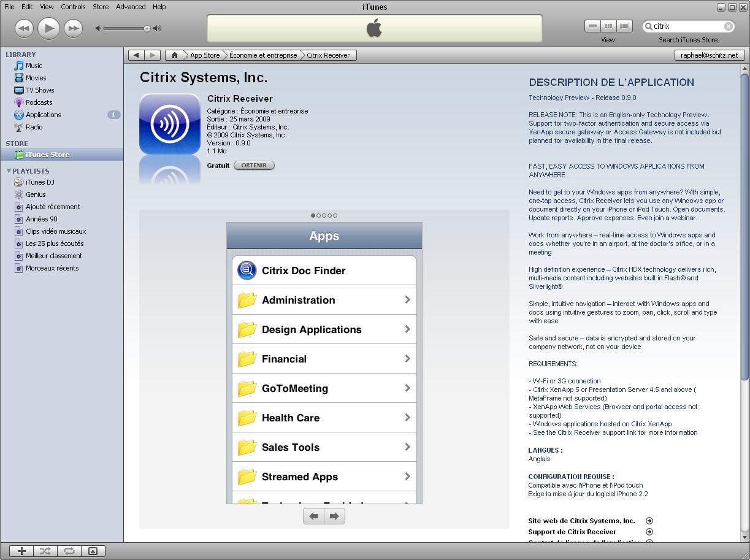Click the high volume speaker icon
This screenshot has width=750, height=560.
coord(158,28)
